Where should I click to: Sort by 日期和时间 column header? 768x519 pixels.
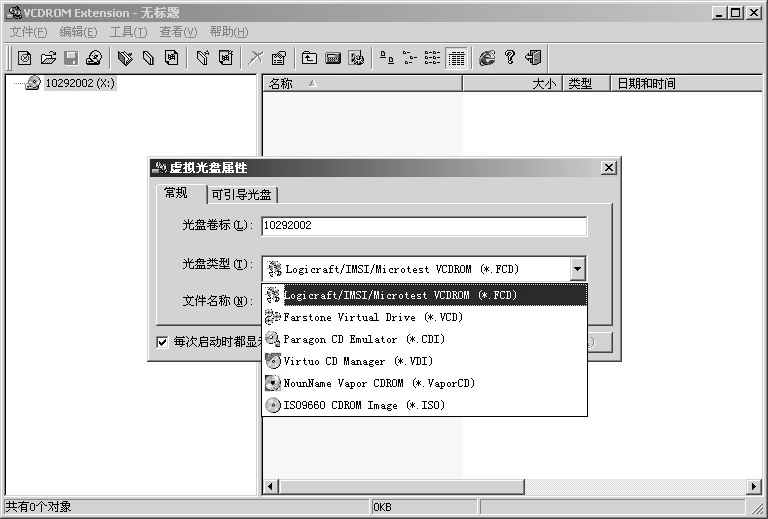[x=687, y=84]
